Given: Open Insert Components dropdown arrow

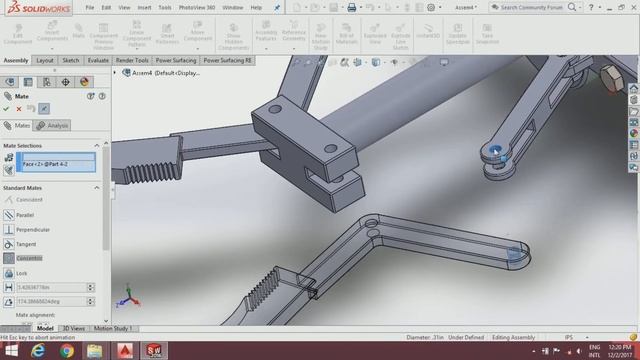Looking at the screenshot, I should [x=52, y=48].
